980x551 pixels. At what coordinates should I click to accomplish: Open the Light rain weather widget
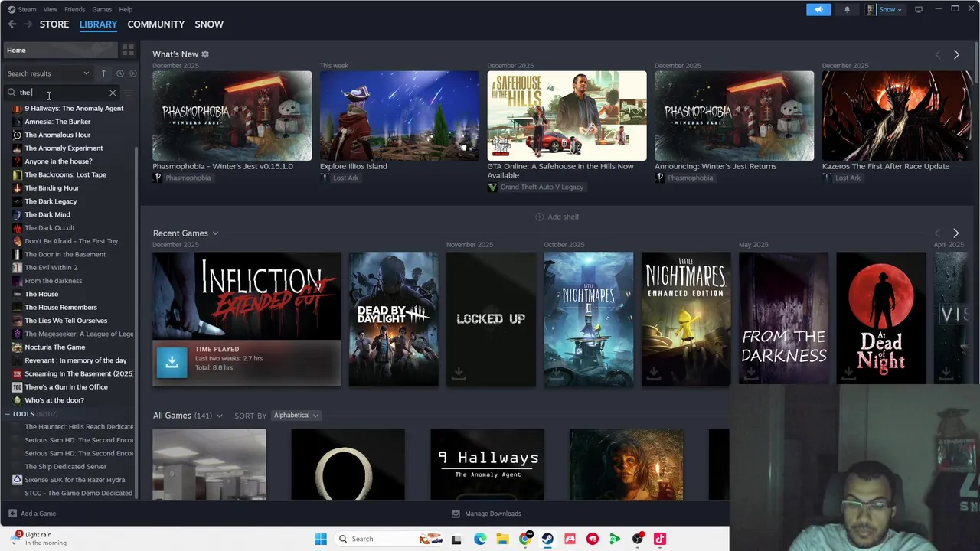38,539
